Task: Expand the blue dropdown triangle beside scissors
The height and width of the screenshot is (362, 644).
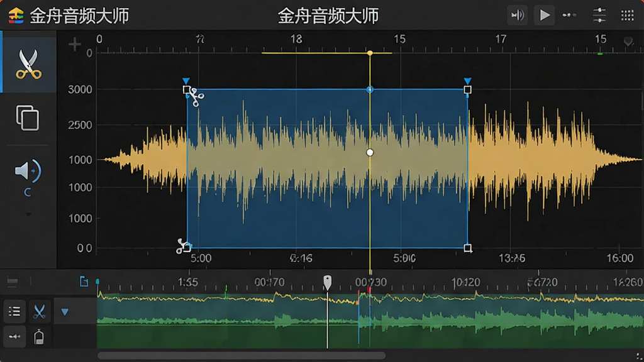Action: click(x=65, y=312)
